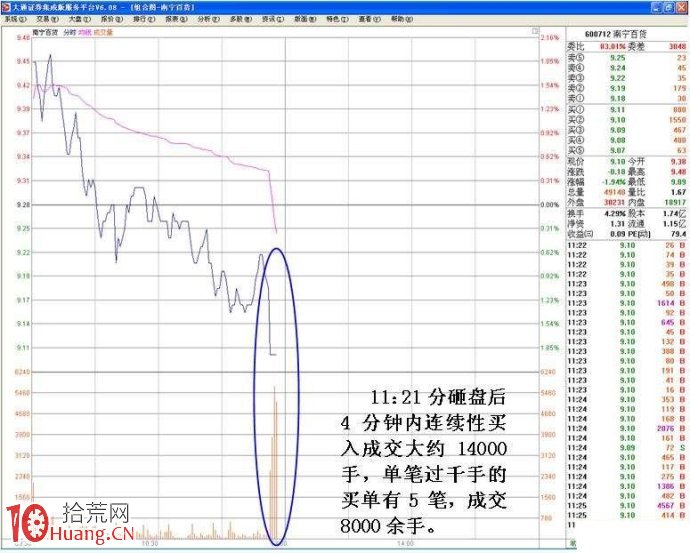
Task: Select the 11:25 trade of 4567 lots
Action: [x=627, y=505]
